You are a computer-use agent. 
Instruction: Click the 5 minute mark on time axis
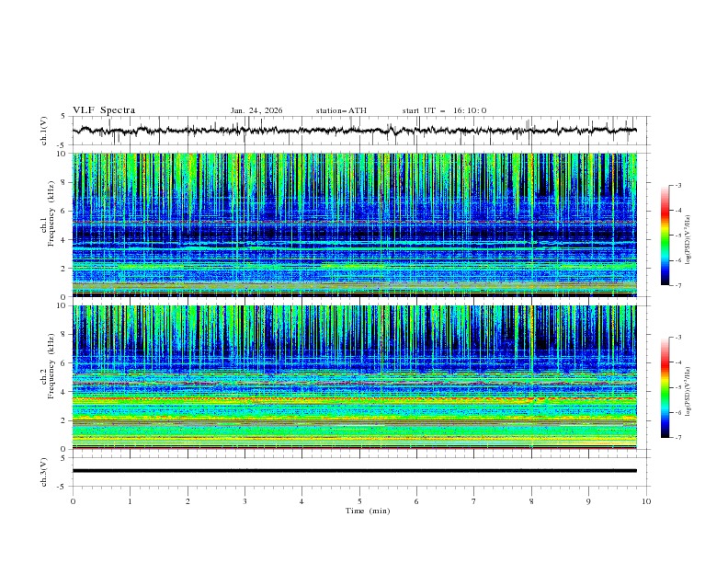pyautogui.click(x=359, y=500)
